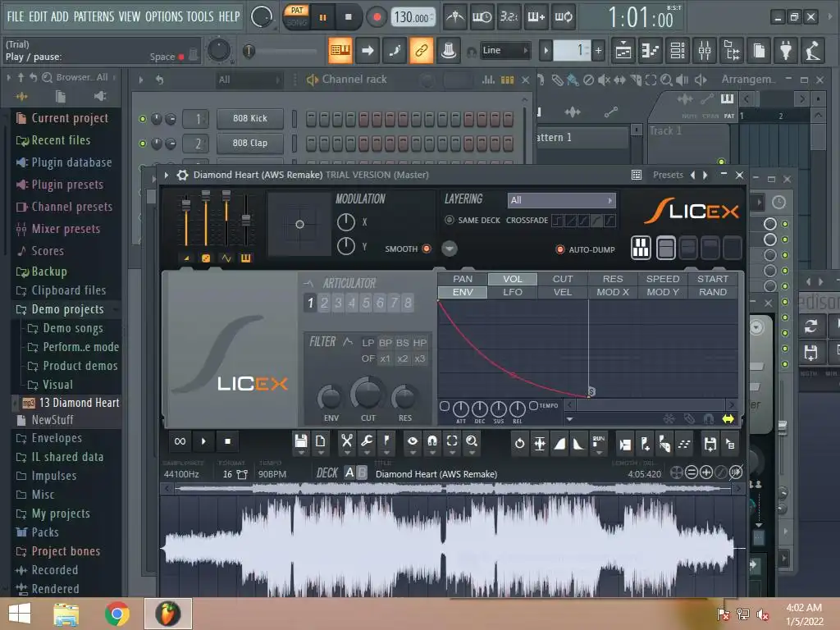Open Chrome from the Windows taskbar
This screenshot has width=840, height=630.
coord(116,614)
